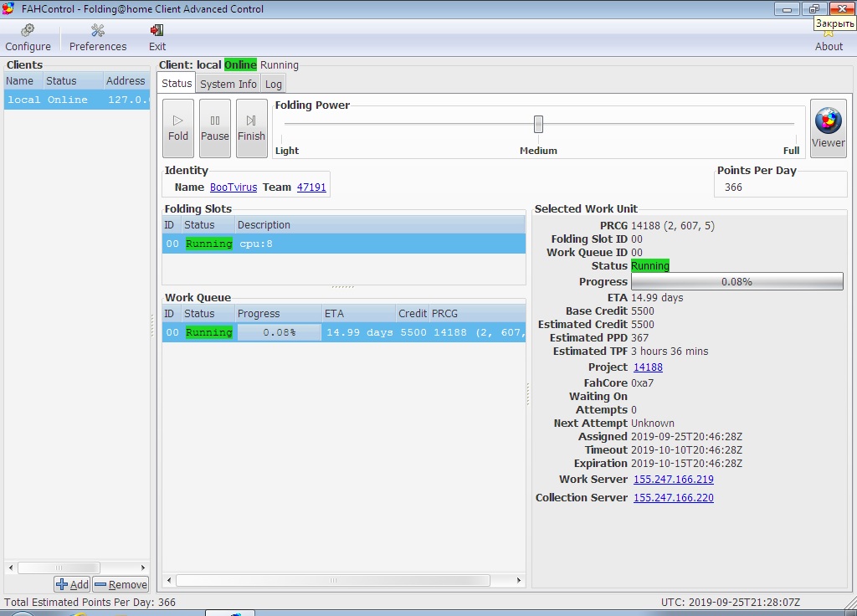Screen dimensions: 857x616
Task: Sort Work Queue by Progress column
Action: pos(278,314)
